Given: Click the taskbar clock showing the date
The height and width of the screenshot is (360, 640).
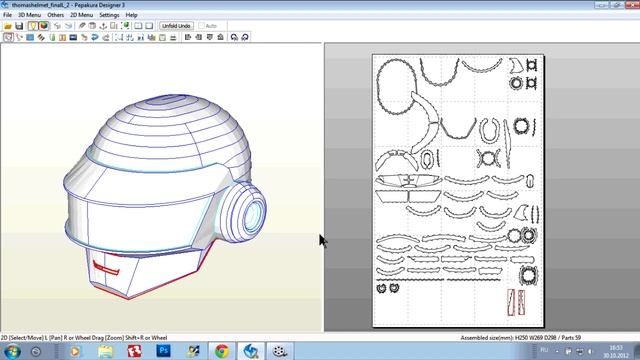Looking at the screenshot, I should tap(616, 351).
